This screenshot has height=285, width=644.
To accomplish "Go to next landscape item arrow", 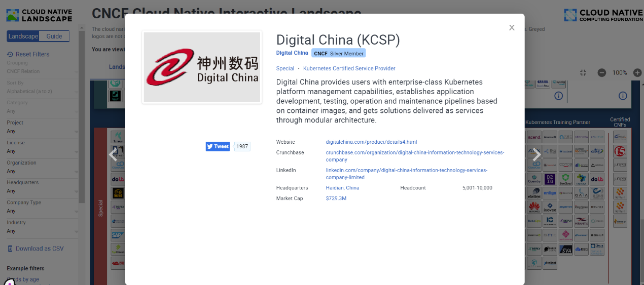I will (536, 154).
